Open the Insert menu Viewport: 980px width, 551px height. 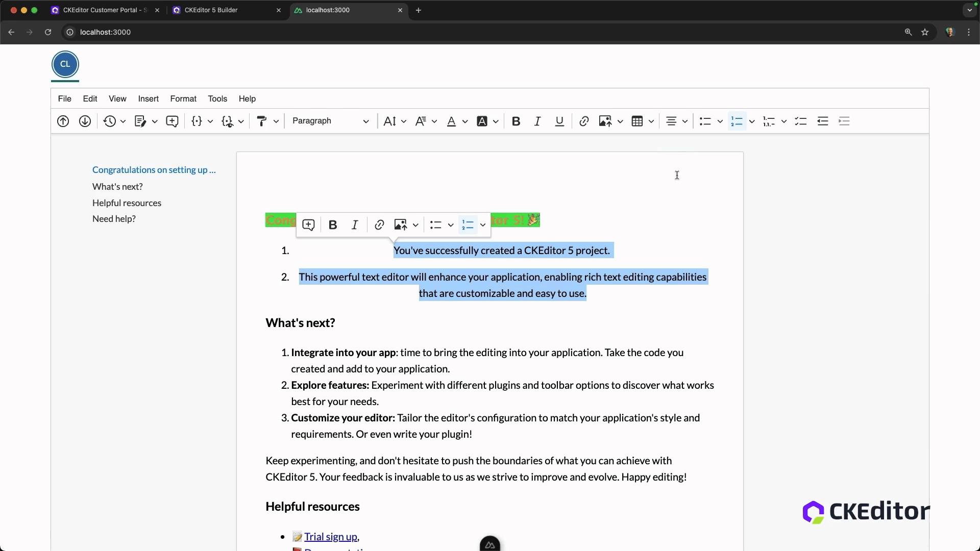(148, 99)
